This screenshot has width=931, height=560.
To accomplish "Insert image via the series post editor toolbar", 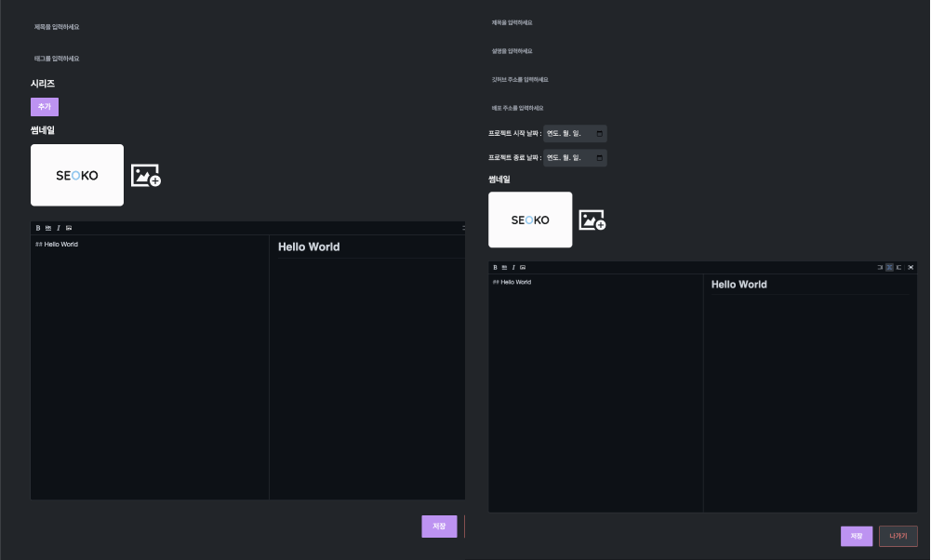I will click(x=69, y=228).
